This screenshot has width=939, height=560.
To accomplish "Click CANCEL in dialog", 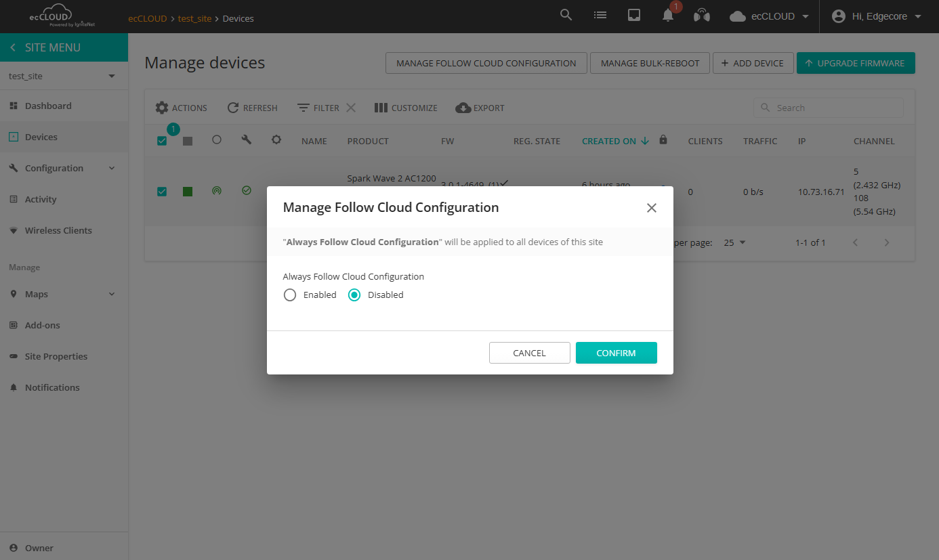I will coord(530,353).
